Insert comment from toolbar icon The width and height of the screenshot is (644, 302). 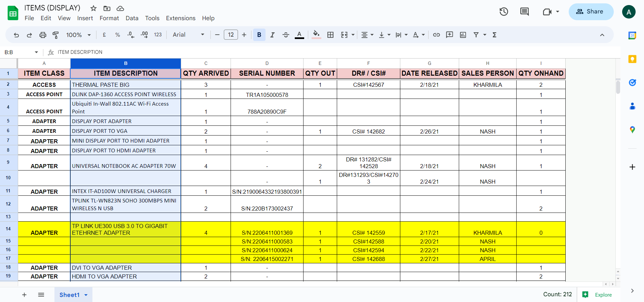tap(449, 35)
